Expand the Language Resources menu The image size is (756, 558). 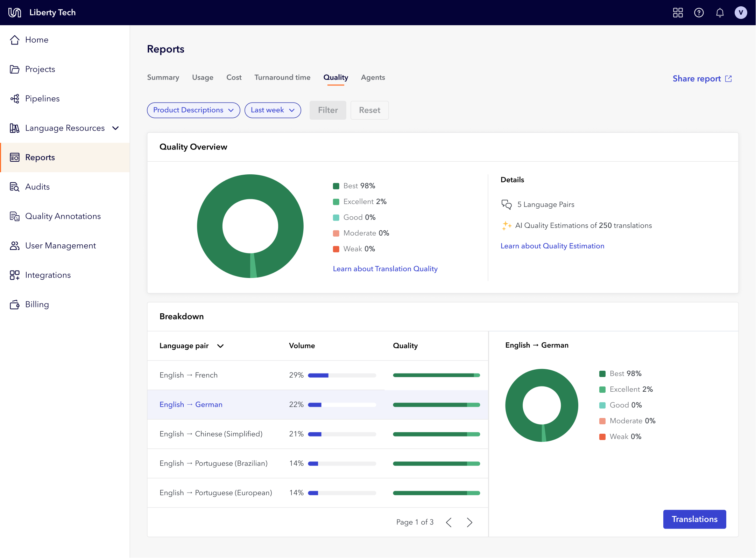(x=115, y=128)
